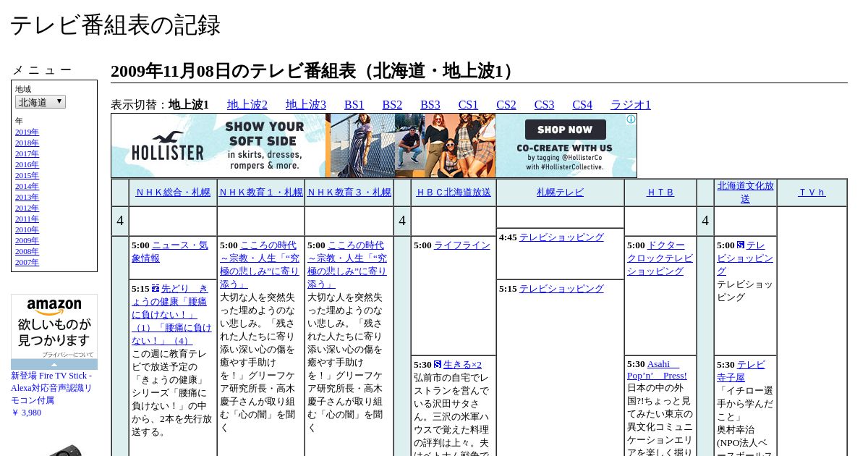Click the Hollister ad fashion photo
The height and width of the screenshot is (456, 868).
point(413,145)
